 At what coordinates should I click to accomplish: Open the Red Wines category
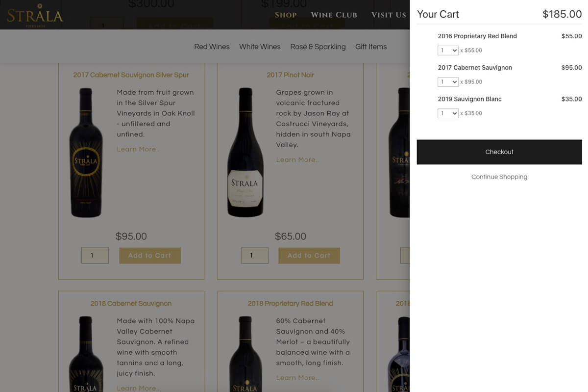212,47
